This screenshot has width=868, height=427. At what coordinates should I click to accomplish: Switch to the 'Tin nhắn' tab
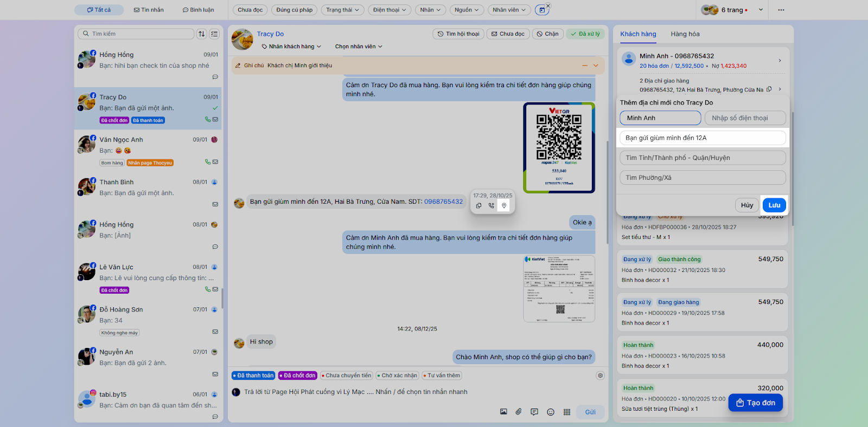[x=149, y=10]
